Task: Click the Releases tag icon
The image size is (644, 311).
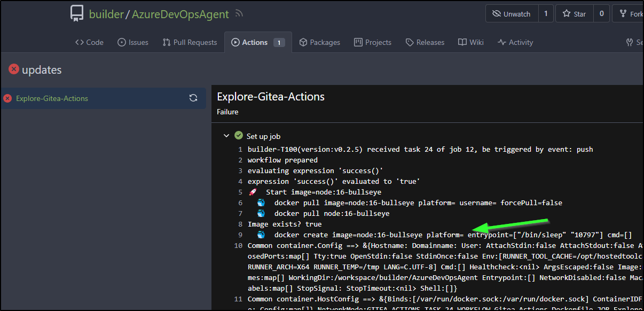Action: coord(410,42)
